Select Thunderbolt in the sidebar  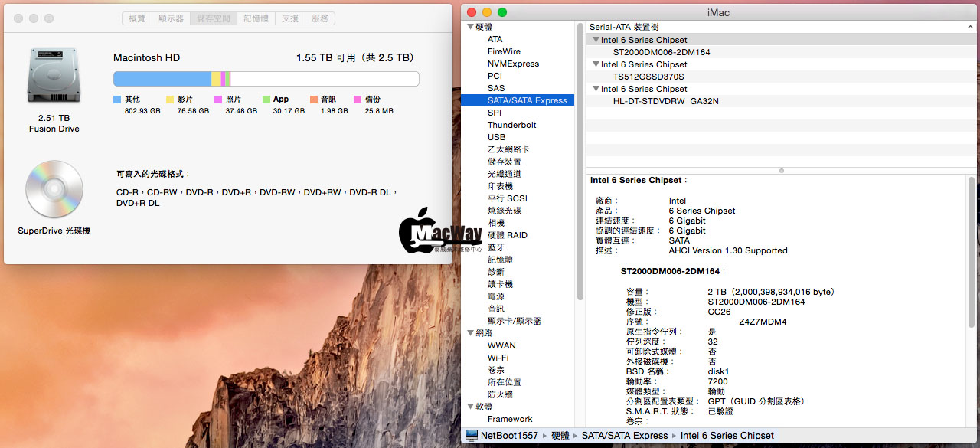511,125
